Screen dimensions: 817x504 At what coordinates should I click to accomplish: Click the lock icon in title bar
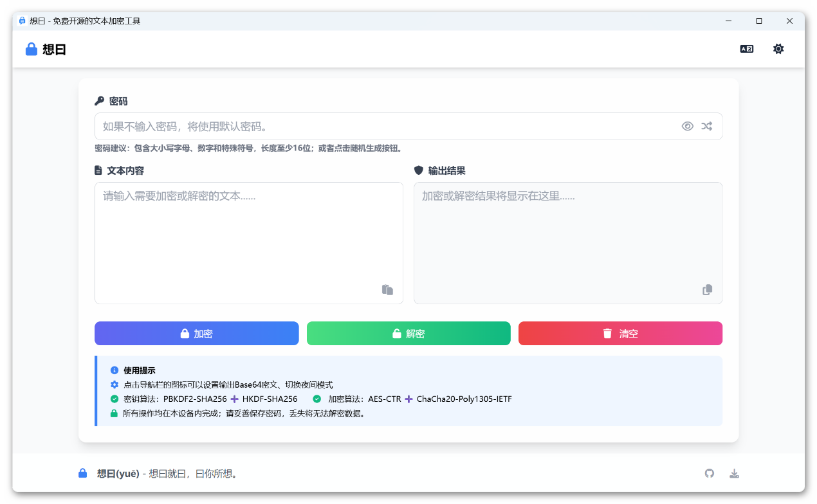[x=21, y=21]
